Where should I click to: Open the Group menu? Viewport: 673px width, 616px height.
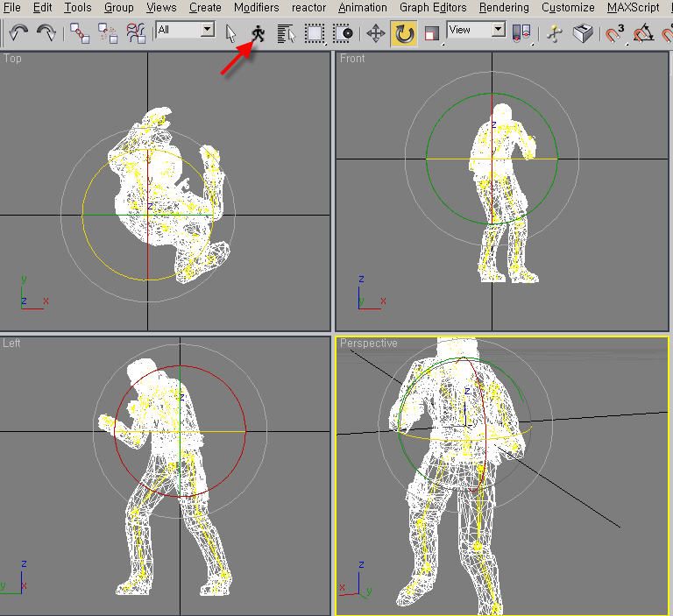pos(119,7)
